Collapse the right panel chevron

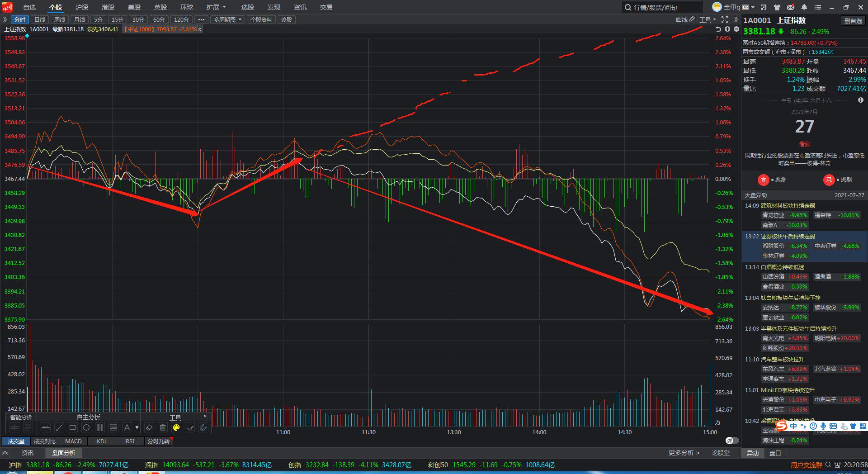[736, 19]
